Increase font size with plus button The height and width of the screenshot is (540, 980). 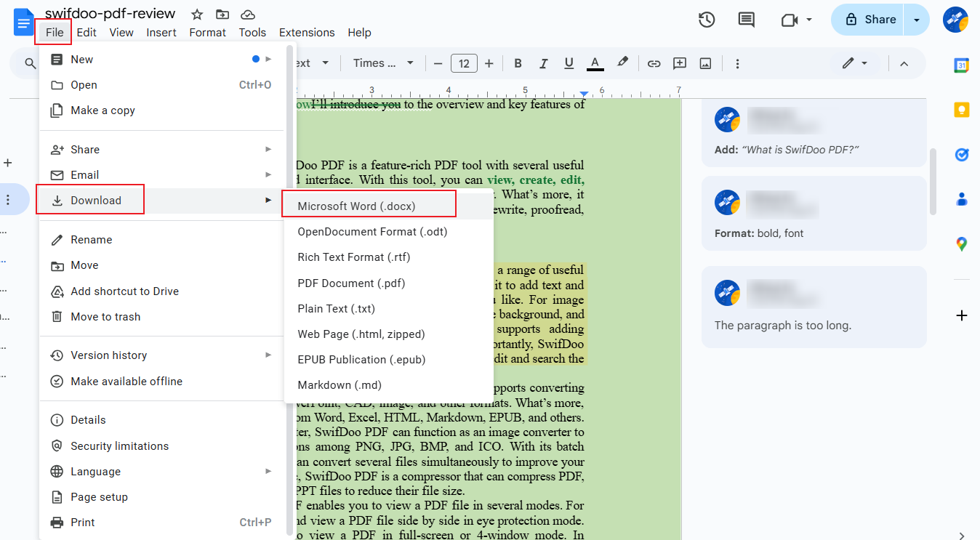tap(489, 63)
